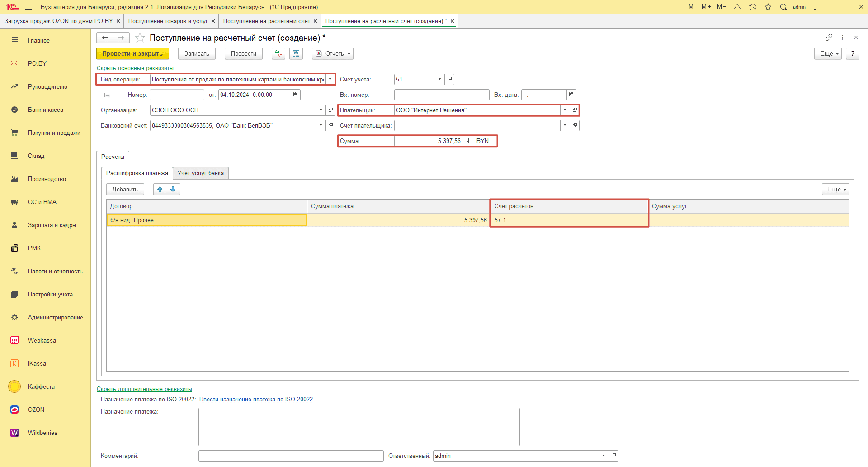868x467 pixels.
Task: Click the search magnifier icon
Action: (x=783, y=7)
